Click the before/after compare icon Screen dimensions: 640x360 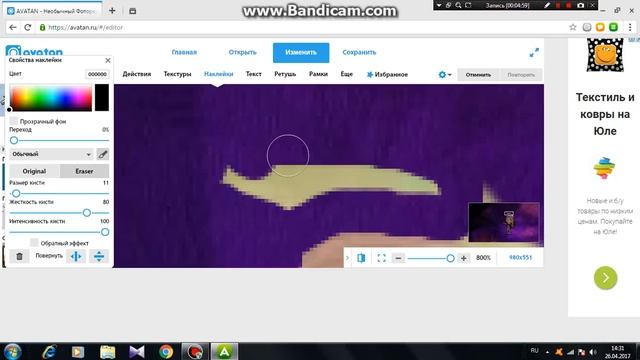pos(361,258)
